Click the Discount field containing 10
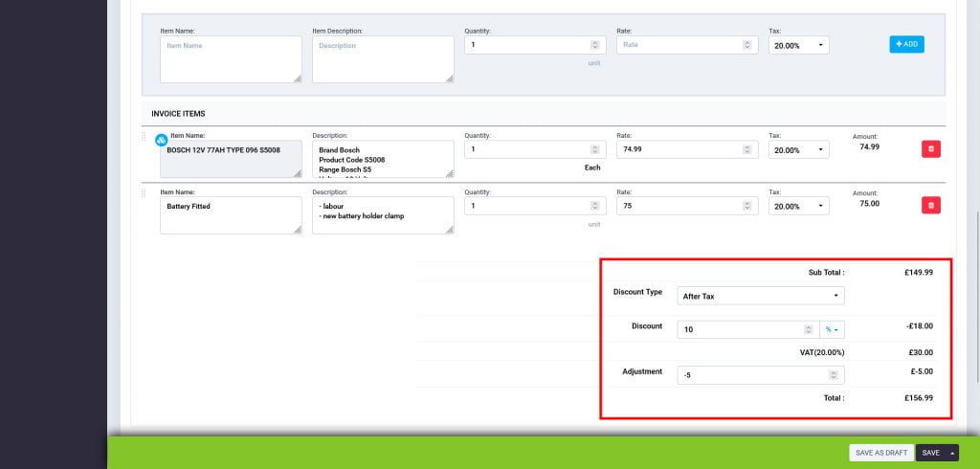Image resolution: width=980 pixels, height=469 pixels. click(x=748, y=329)
